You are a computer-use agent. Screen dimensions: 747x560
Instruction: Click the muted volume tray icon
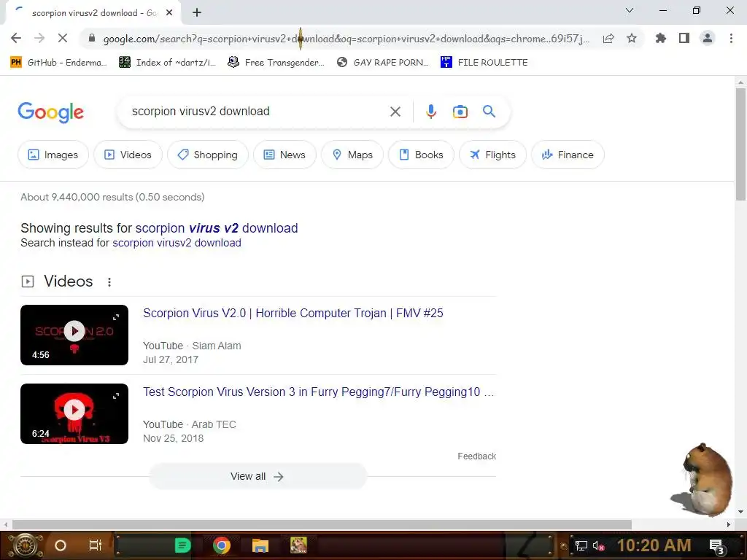[598, 545]
